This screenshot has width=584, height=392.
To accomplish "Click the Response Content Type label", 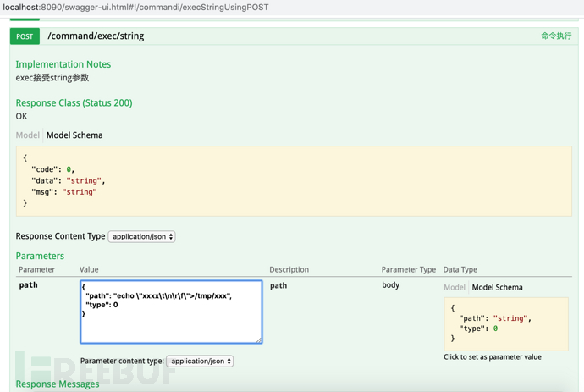I will [x=60, y=236].
